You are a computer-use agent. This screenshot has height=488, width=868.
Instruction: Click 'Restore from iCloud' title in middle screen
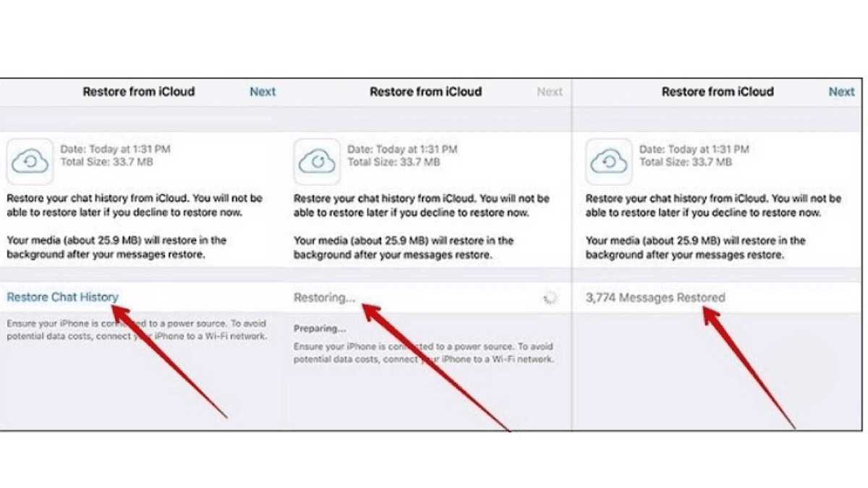[x=426, y=92]
